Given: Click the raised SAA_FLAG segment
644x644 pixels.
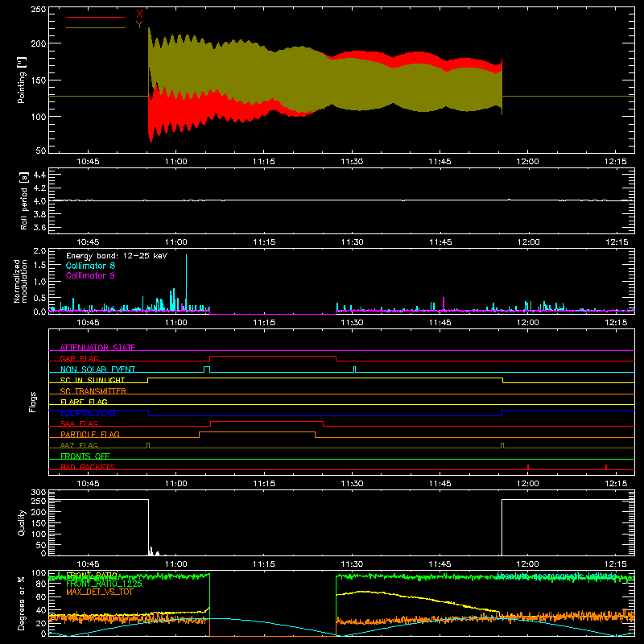Looking at the screenshot, I should [x=266, y=421].
